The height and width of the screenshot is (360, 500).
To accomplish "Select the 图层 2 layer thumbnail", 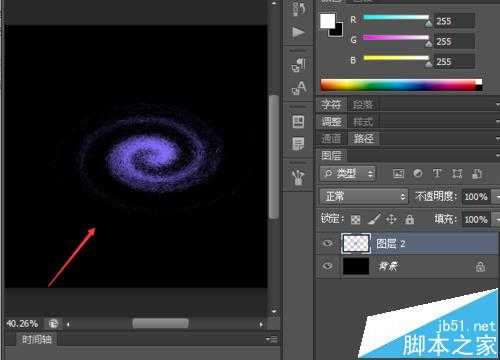I will tap(356, 243).
